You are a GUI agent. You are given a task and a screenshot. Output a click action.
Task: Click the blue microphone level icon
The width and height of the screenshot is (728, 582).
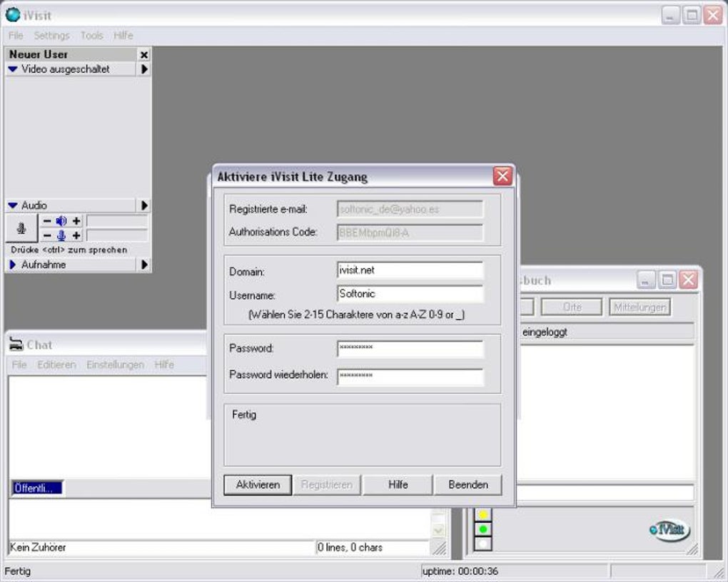point(61,236)
